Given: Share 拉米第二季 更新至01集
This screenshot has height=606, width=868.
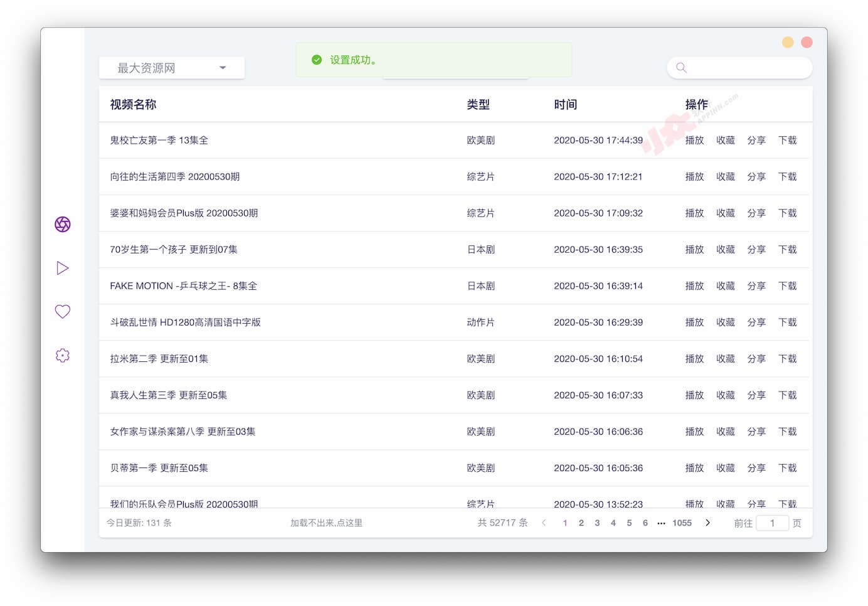Looking at the screenshot, I should point(756,359).
